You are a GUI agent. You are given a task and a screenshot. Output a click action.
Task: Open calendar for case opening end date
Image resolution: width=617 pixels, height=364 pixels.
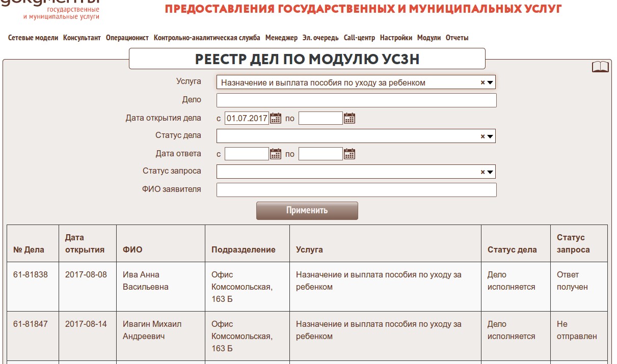coord(350,119)
